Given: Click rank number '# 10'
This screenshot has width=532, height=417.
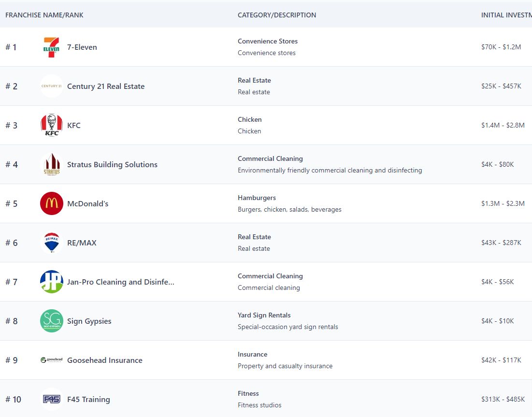Looking at the screenshot, I should (13, 399).
